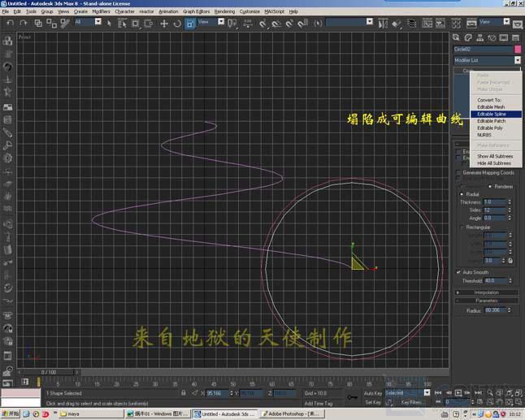The image size is (525, 420).
Task: Click the Mirror tool icon
Action: pos(383,24)
